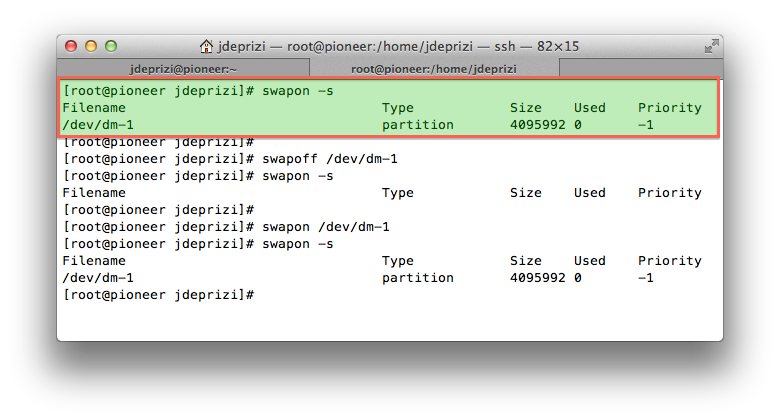
Task: Click the home folder icon in the title bar
Action: (206, 46)
